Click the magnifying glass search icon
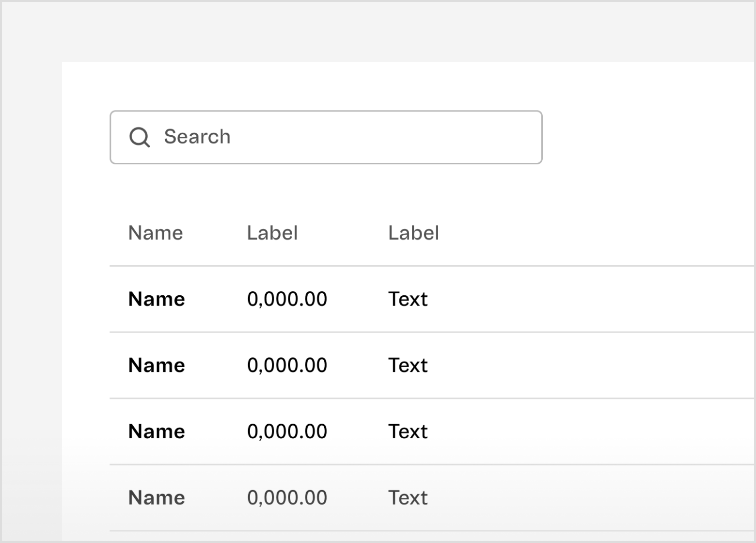 coord(140,137)
